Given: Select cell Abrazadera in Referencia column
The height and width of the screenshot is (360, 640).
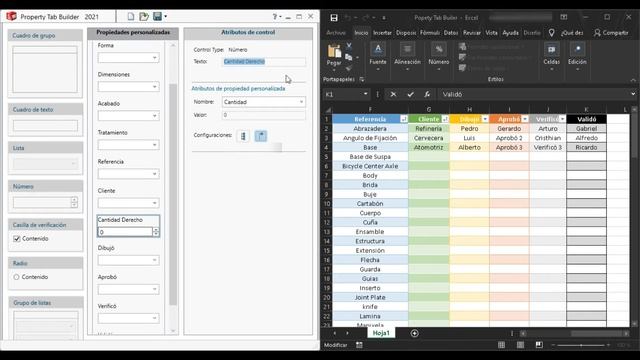Looking at the screenshot, I should point(370,129).
